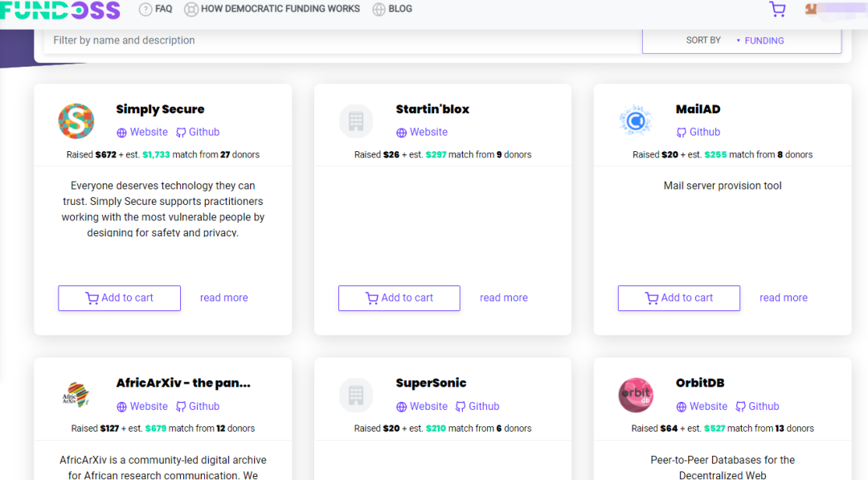
Task: Open How Democratic Funding Works page
Action: pyautogui.click(x=272, y=9)
